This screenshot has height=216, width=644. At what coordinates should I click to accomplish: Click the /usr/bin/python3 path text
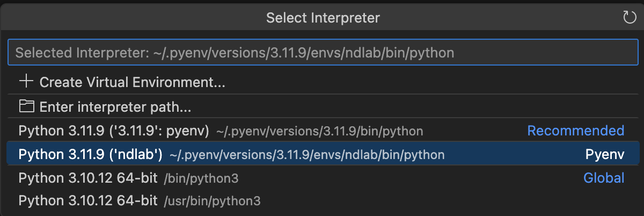click(212, 201)
